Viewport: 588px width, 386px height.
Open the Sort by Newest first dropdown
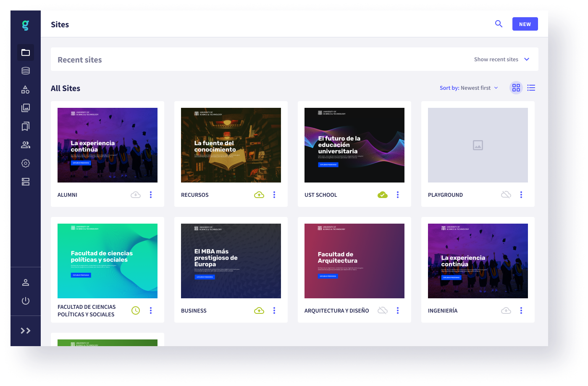[x=469, y=88]
